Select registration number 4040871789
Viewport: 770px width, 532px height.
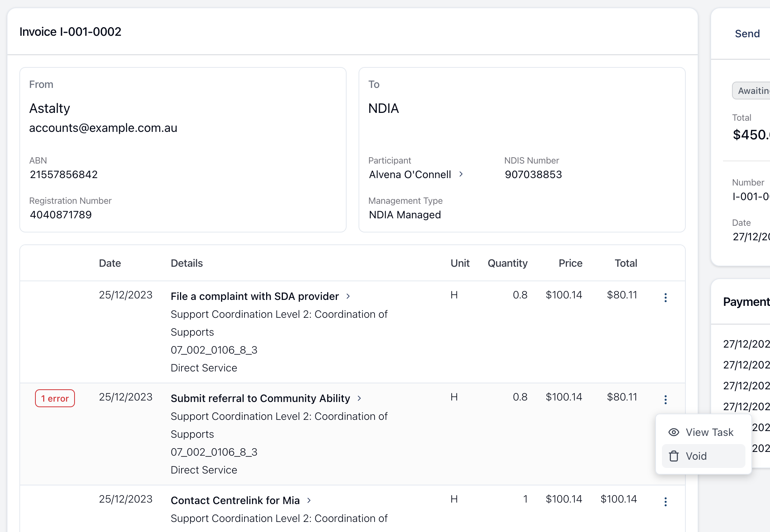61,215
